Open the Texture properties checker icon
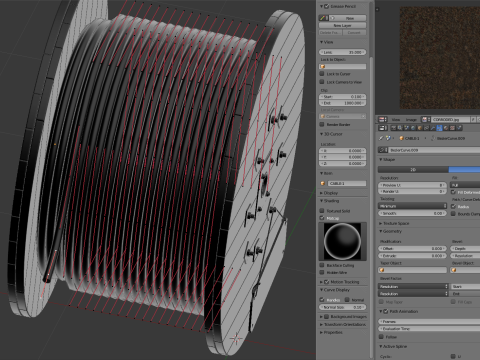 pos(452,128)
